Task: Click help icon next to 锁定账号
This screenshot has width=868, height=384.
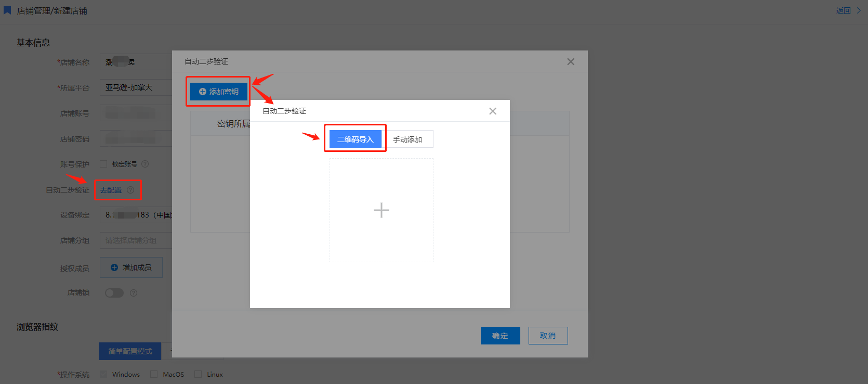Action: tap(145, 164)
